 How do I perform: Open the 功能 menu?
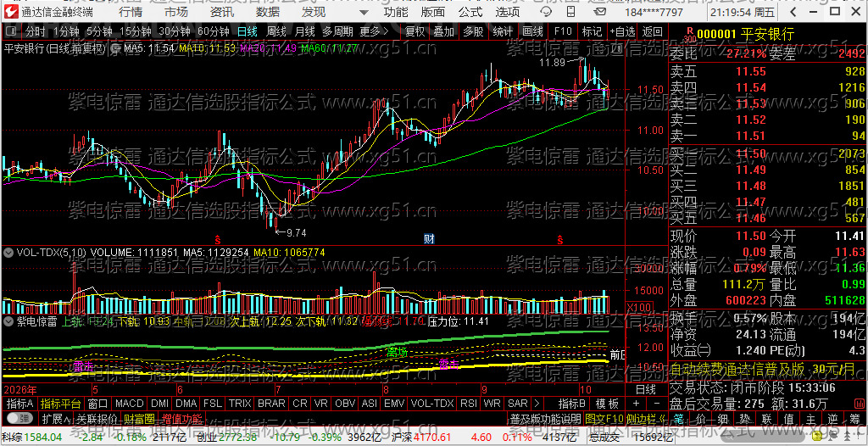pos(397,12)
